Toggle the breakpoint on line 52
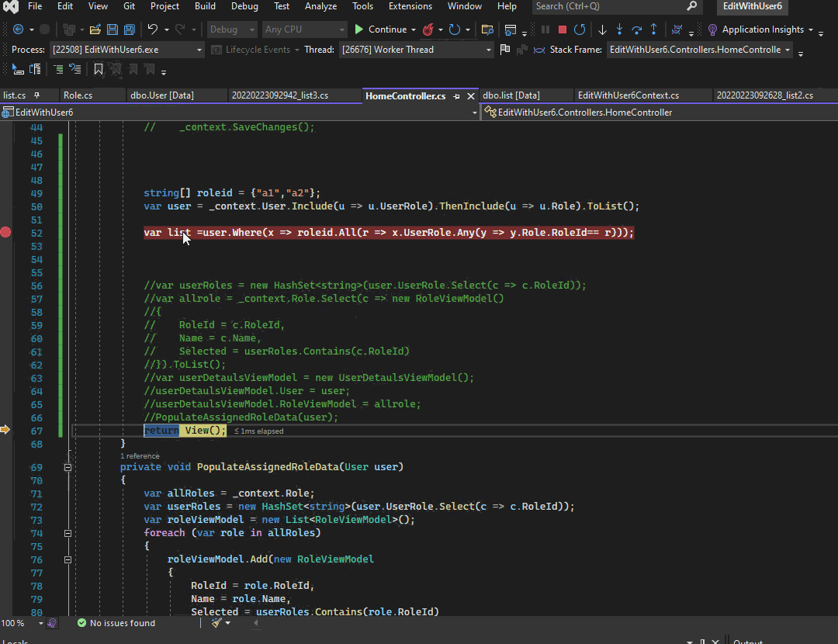The width and height of the screenshot is (838, 644). tap(5, 232)
